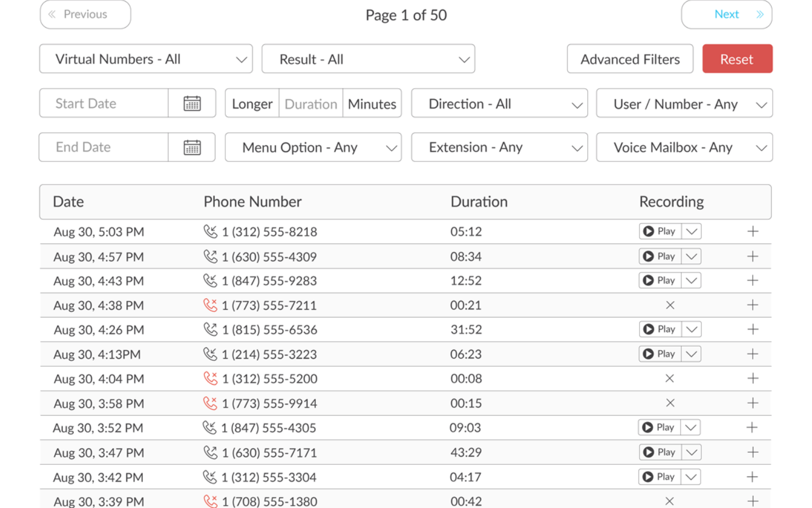Select phone number 1 (312) 555-3304
This screenshot has height=508, width=812.
pyautogui.click(x=269, y=477)
